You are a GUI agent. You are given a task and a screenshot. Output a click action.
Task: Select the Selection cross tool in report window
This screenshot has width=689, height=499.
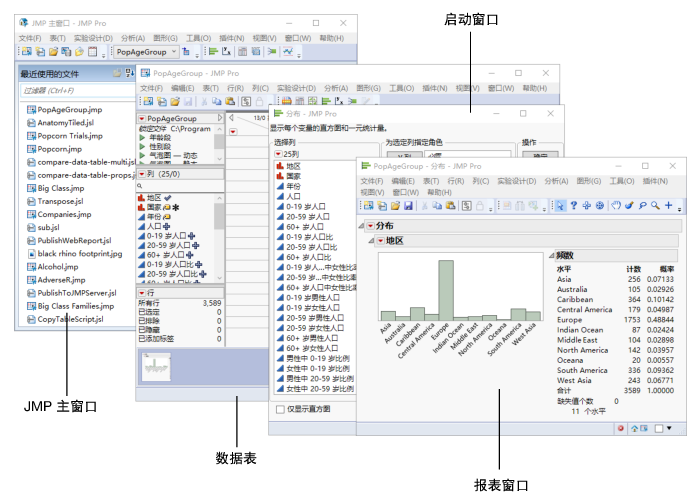click(x=587, y=206)
